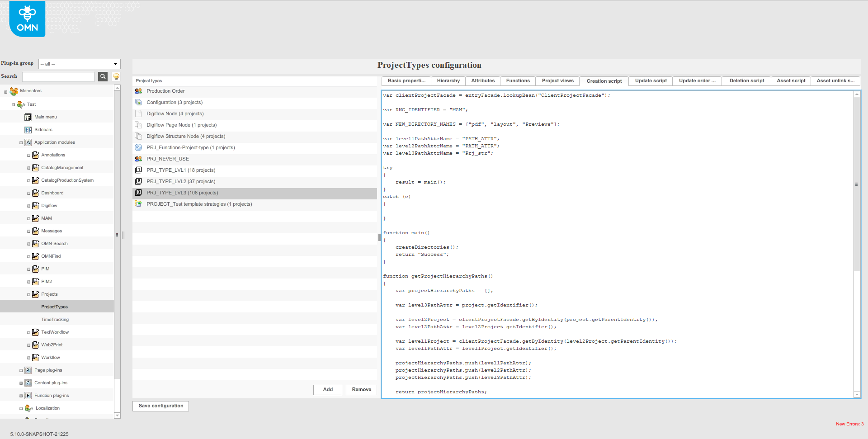Collapse the Application modules node
Screen dimensions: 868x439
[x=21, y=142]
